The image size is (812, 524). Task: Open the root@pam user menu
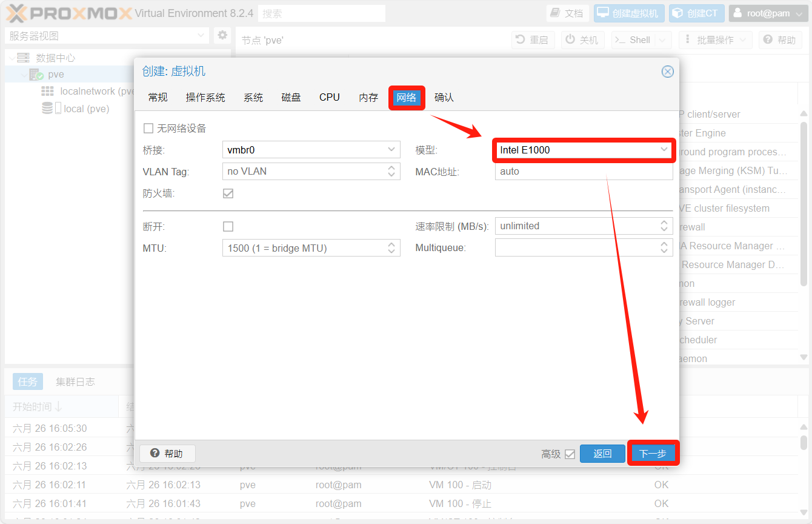[x=768, y=13]
